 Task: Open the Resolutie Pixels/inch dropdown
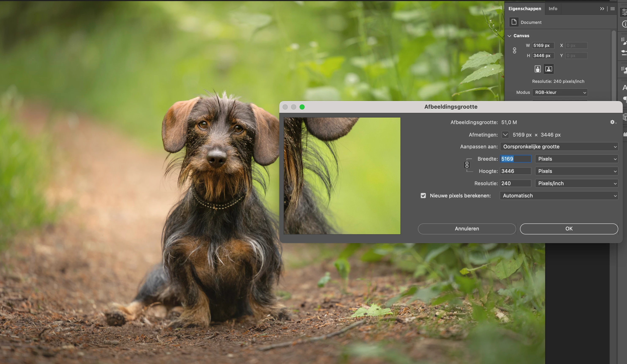click(576, 183)
